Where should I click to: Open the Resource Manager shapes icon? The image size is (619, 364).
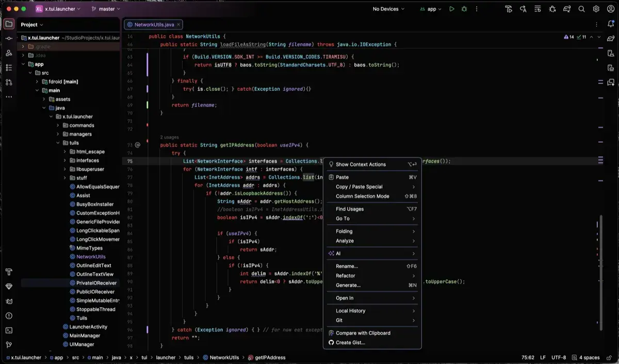[x=9, y=53]
